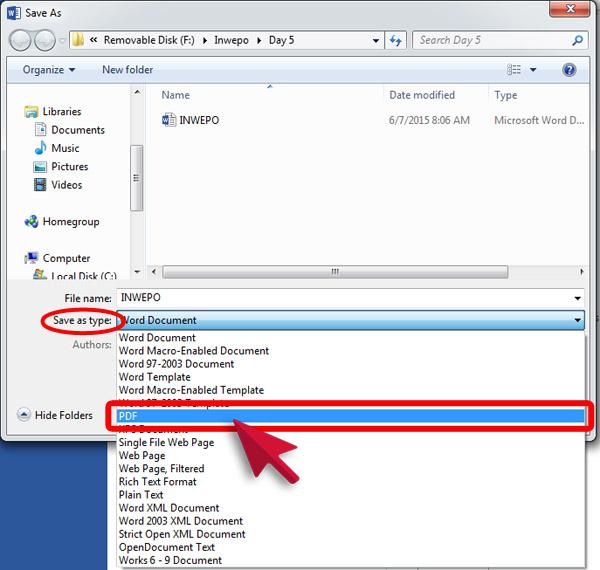Select Single File Web Page type
Image resolution: width=600 pixels, height=570 pixels.
[x=351, y=443]
